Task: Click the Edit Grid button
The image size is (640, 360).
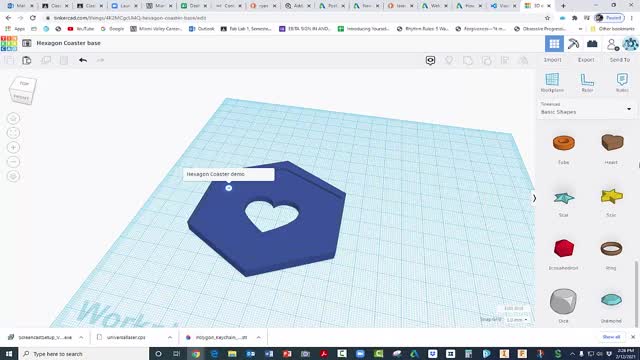Action: pyautogui.click(x=513, y=309)
